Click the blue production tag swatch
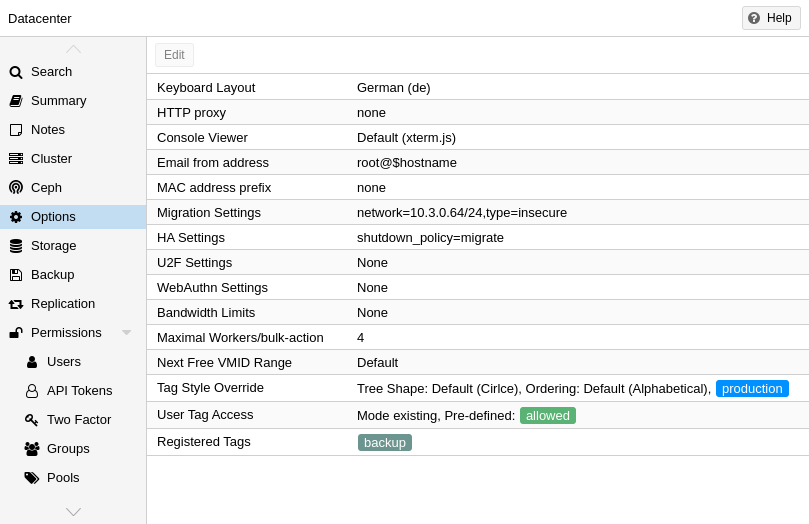809x524 pixels. click(x=752, y=389)
